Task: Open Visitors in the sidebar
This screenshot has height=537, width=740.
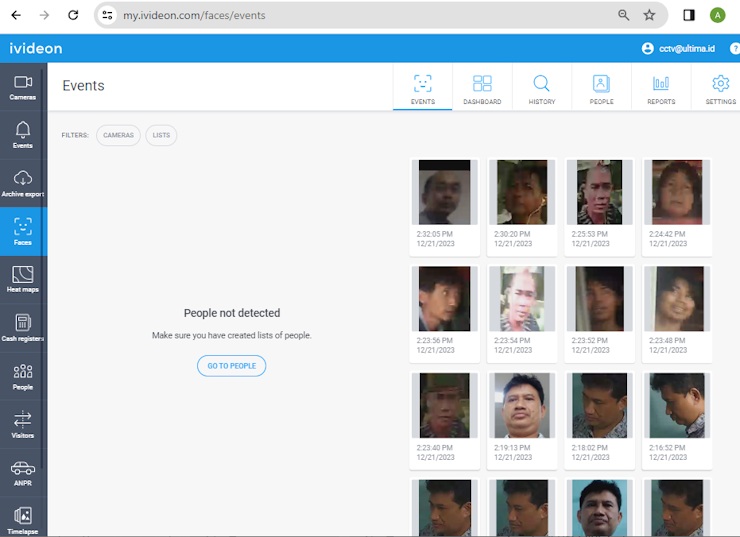Action: coord(23,424)
